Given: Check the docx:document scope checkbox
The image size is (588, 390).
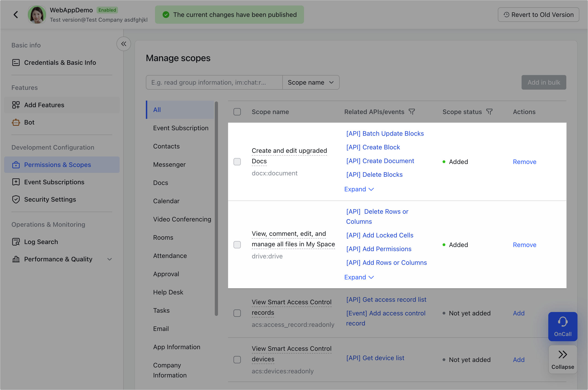Looking at the screenshot, I should [x=237, y=162].
